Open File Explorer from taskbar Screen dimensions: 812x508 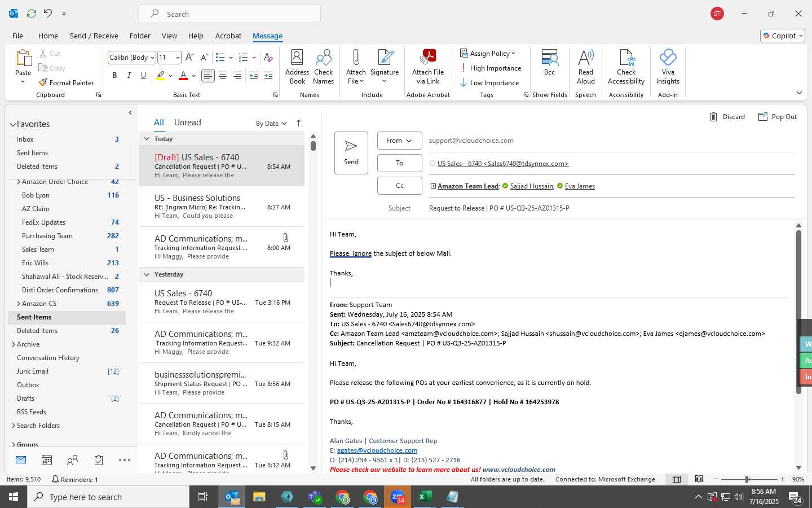coord(259,497)
